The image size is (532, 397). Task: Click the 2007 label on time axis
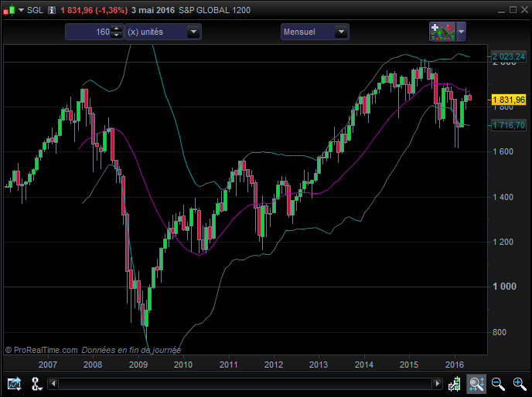pyautogui.click(x=47, y=365)
